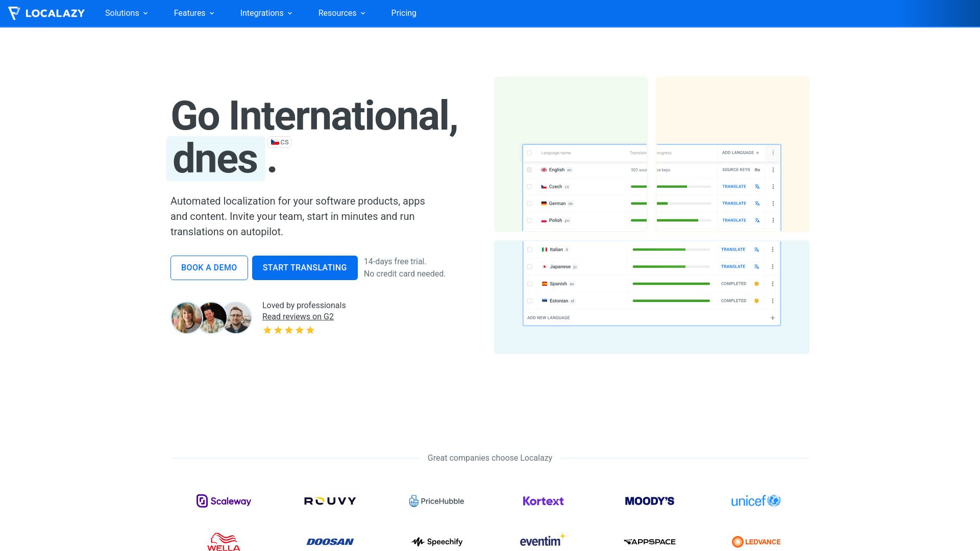This screenshot has width=980, height=551.
Task: Check the Italian row checkbox
Action: coord(529,249)
